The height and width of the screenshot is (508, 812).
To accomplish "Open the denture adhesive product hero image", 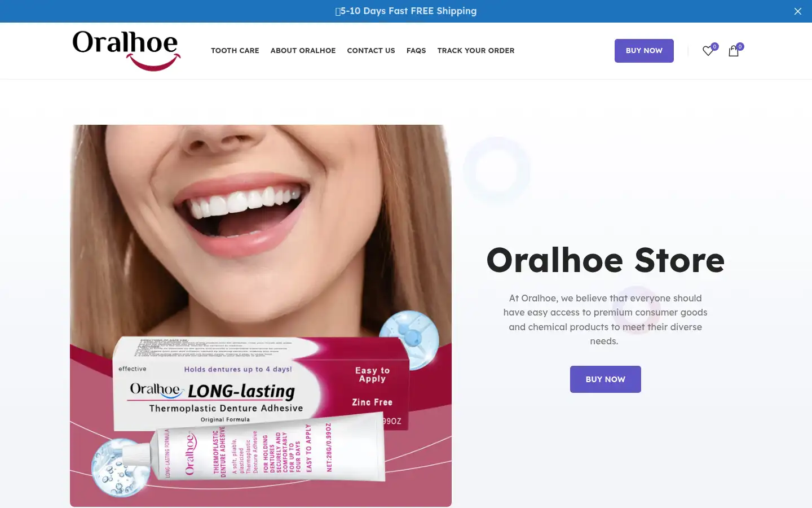I will (x=261, y=316).
